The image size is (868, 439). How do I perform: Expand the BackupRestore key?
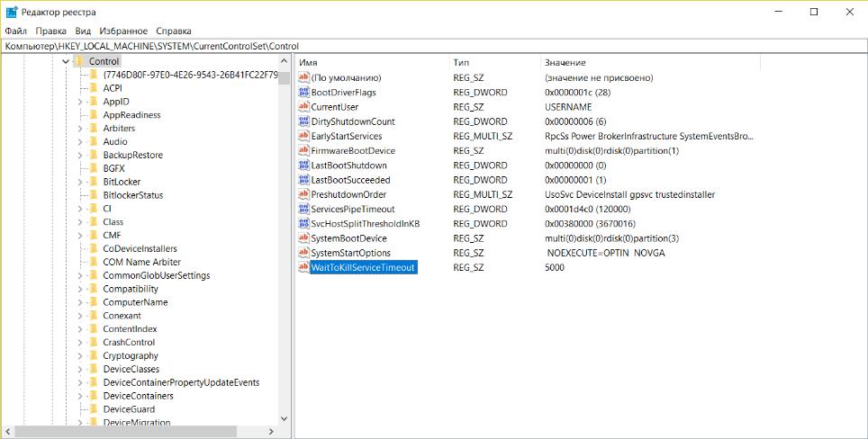[x=80, y=155]
